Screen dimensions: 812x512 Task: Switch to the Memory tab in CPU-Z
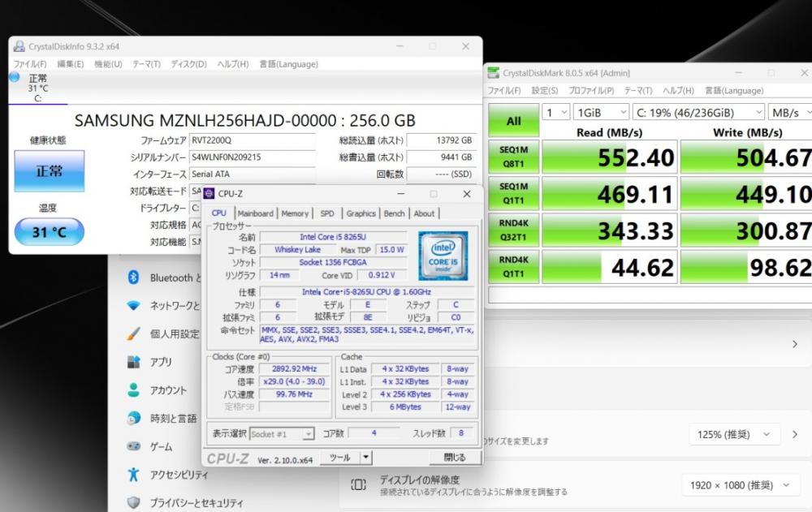point(296,213)
